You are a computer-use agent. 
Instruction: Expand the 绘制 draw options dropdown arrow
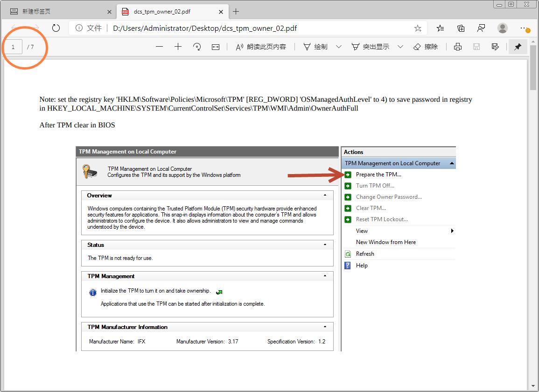tap(339, 47)
